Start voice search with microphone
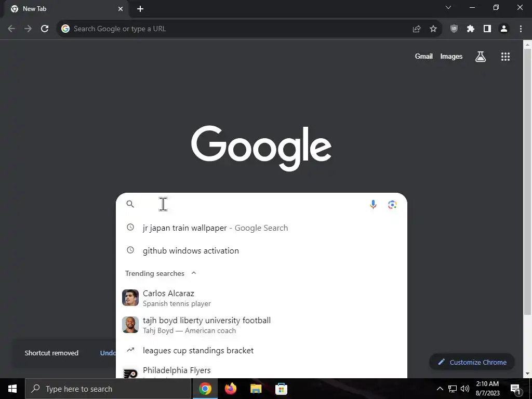Viewport: 532px width, 399px height. (373, 204)
